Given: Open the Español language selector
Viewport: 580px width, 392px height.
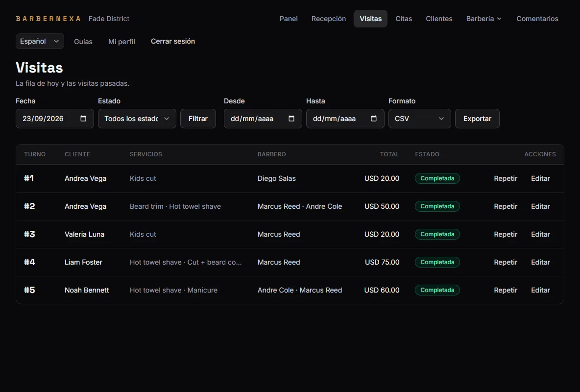Looking at the screenshot, I should pos(40,41).
